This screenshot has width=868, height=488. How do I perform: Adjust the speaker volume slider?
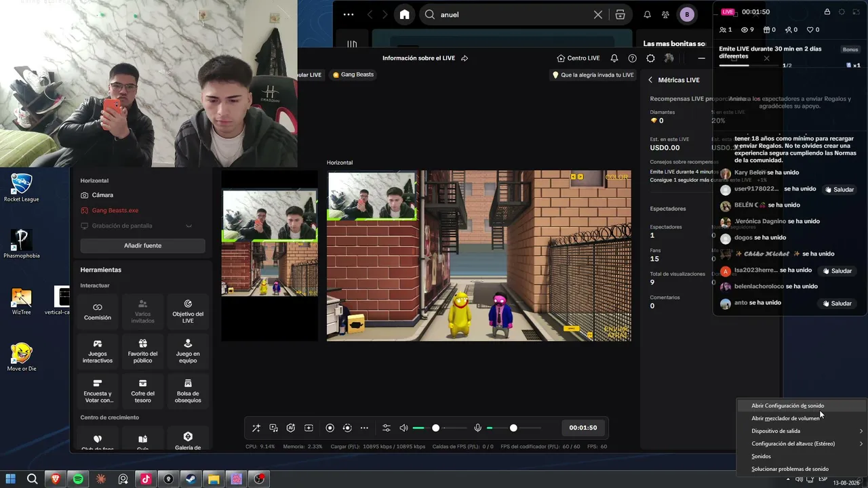point(440,428)
